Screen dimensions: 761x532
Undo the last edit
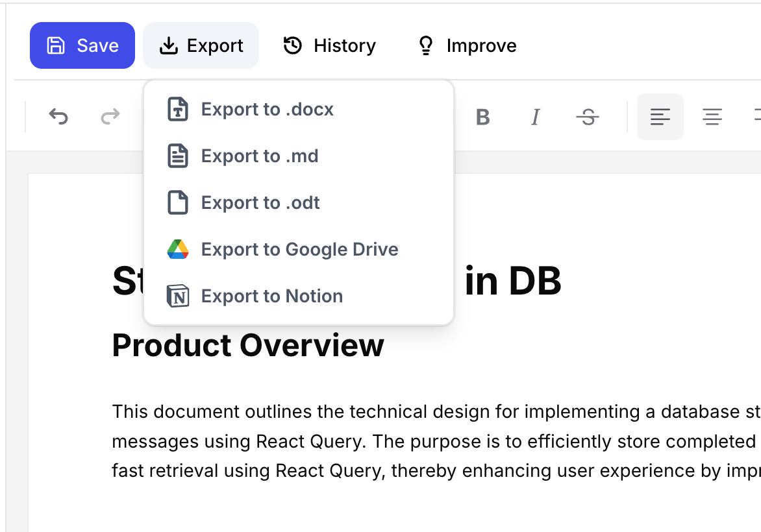point(58,116)
